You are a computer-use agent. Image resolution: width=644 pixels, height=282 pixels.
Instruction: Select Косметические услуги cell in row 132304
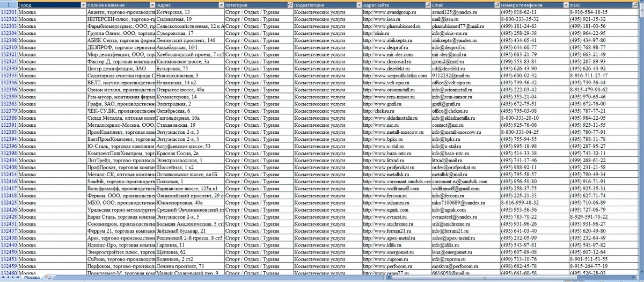(328, 33)
